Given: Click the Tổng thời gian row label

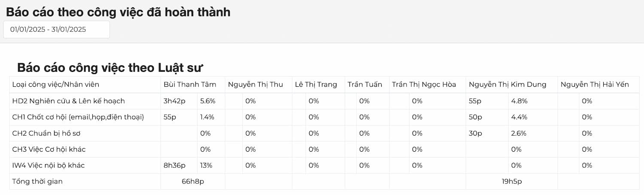Looking at the screenshot, I should (38, 182).
